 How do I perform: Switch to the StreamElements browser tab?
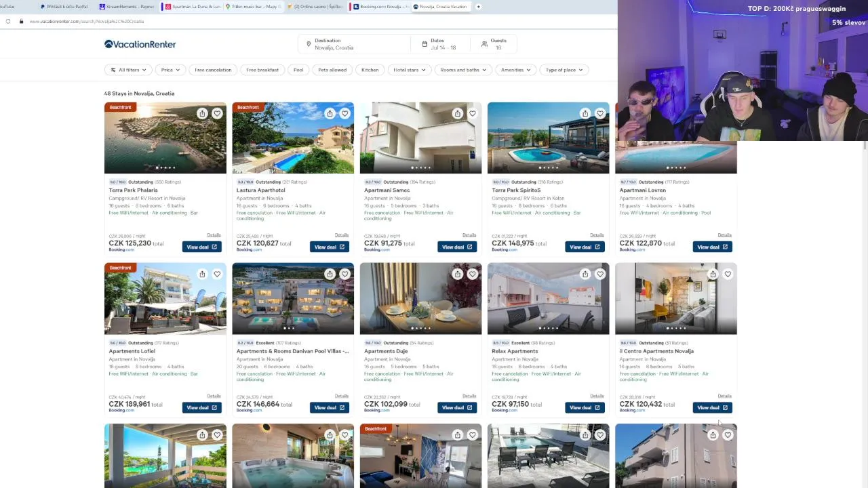pos(127,7)
